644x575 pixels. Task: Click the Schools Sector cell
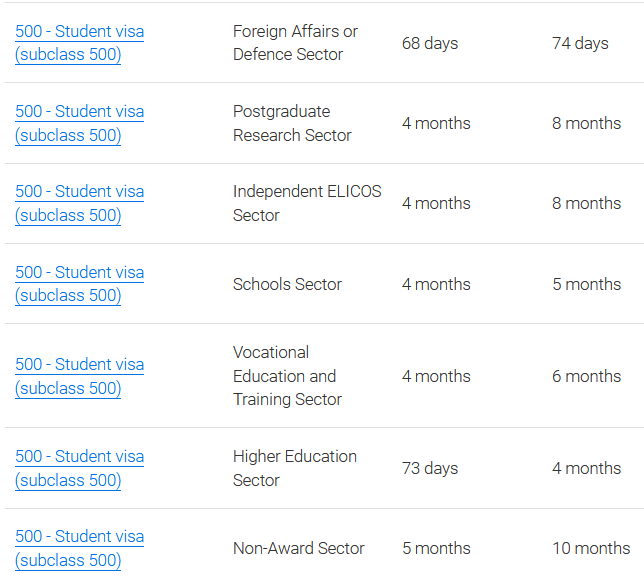(x=287, y=284)
